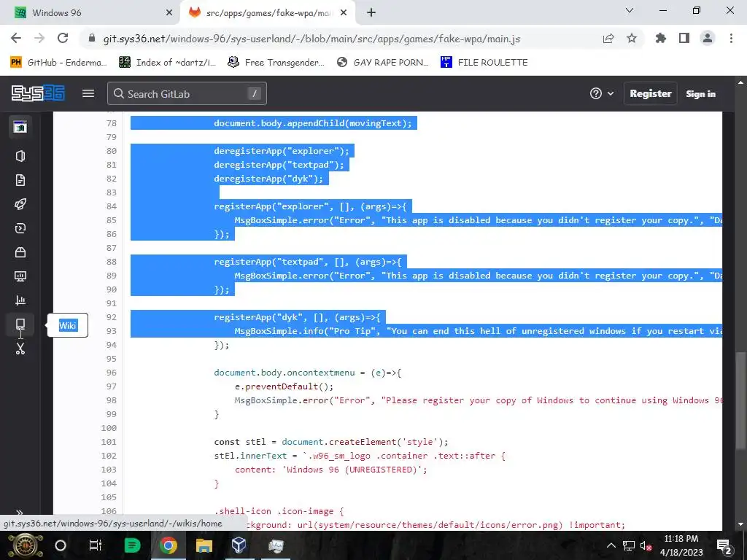Click const stEl = document.createElement line
The width and height of the screenshot is (747, 560).
click(331, 442)
